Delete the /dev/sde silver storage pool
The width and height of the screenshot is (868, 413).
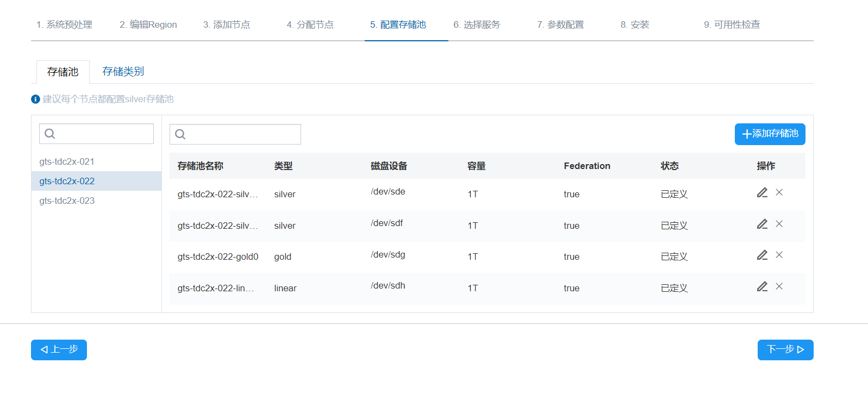[x=779, y=192]
